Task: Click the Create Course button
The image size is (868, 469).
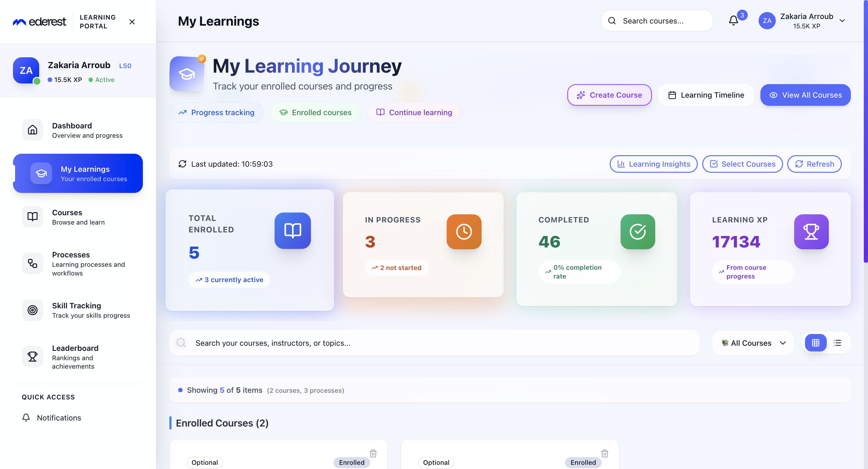Action: click(x=609, y=95)
